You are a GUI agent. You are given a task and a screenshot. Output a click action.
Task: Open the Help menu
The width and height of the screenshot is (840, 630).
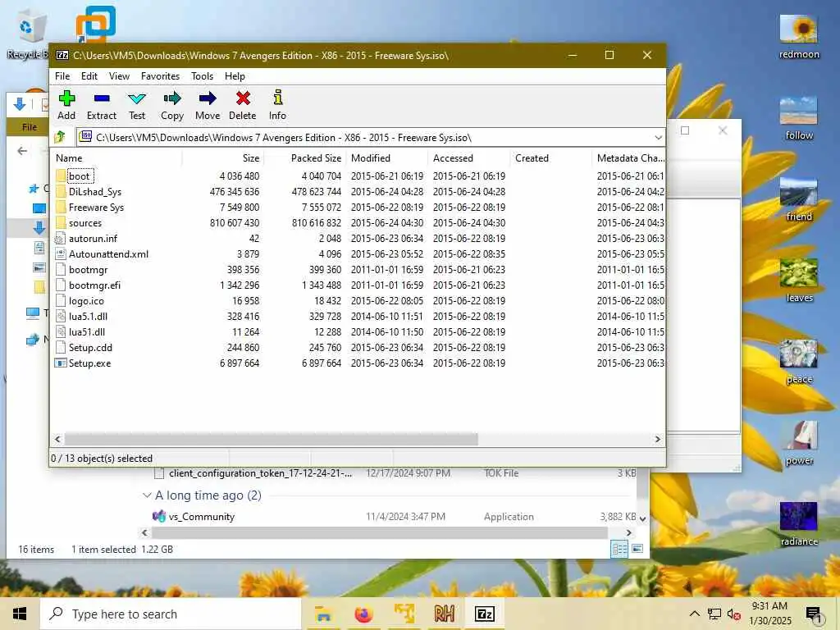click(235, 76)
